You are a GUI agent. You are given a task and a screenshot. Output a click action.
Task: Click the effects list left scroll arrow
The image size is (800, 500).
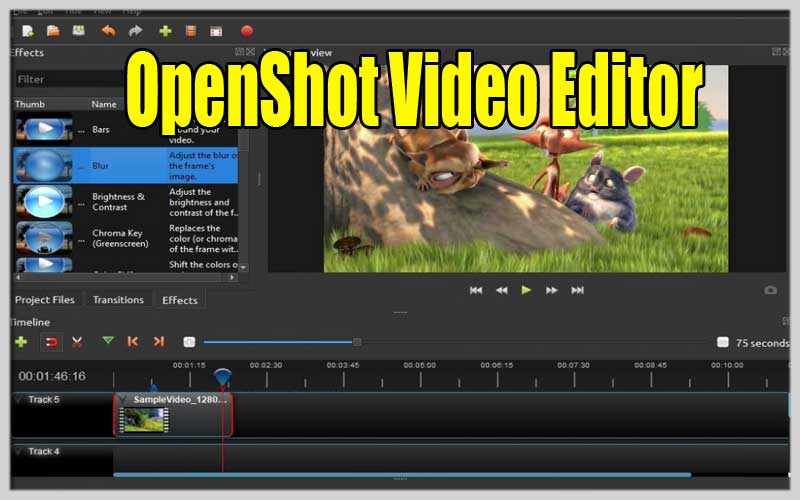click(x=18, y=277)
